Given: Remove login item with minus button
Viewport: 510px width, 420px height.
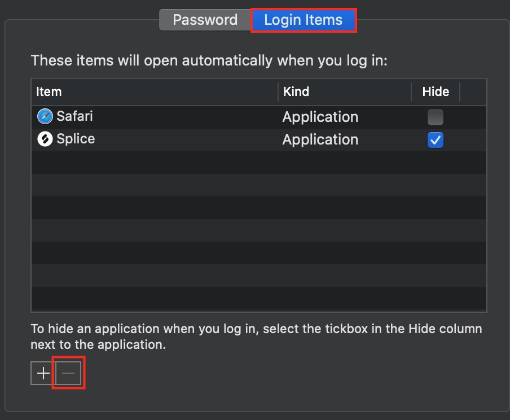Looking at the screenshot, I should coord(68,373).
